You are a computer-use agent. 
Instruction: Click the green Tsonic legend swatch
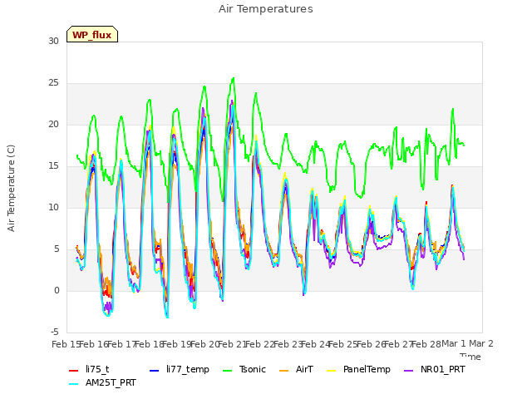[x=227, y=370]
